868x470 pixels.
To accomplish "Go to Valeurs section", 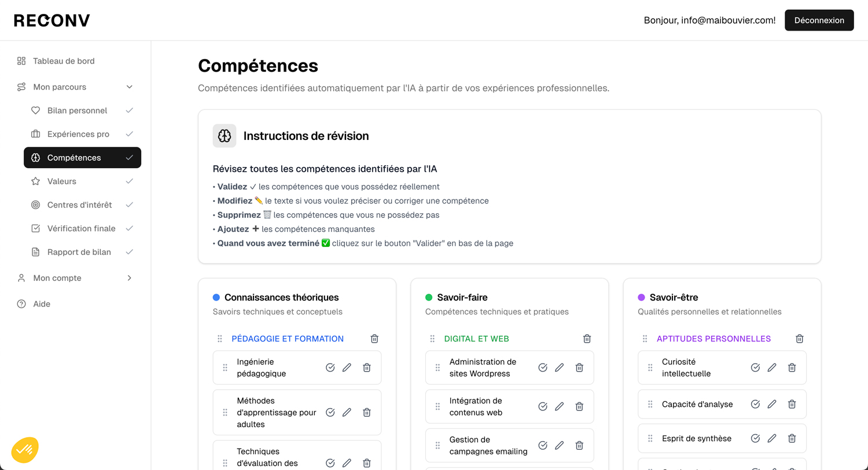I will 82,182.
